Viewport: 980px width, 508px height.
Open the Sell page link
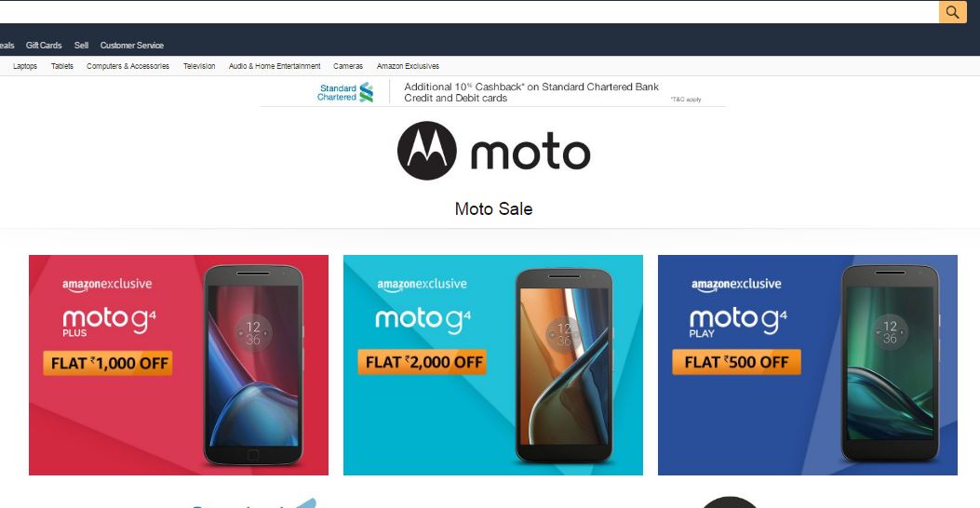pyautogui.click(x=81, y=45)
